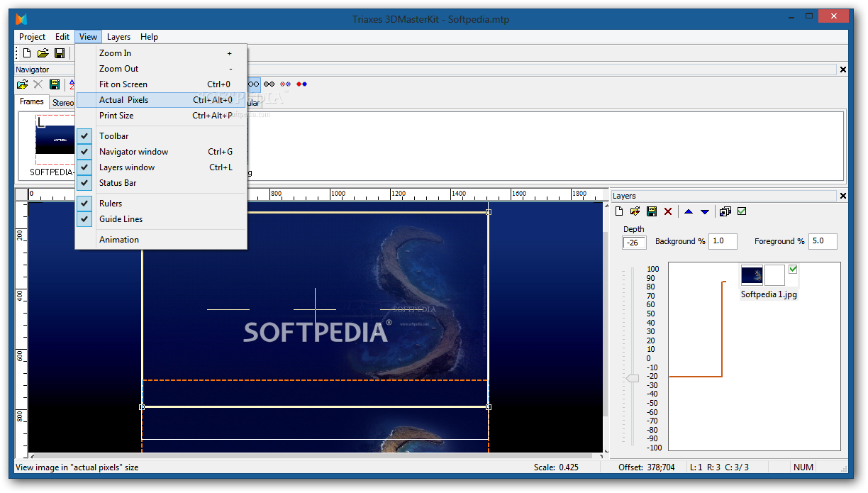Move layer up with blue arrow

click(689, 211)
